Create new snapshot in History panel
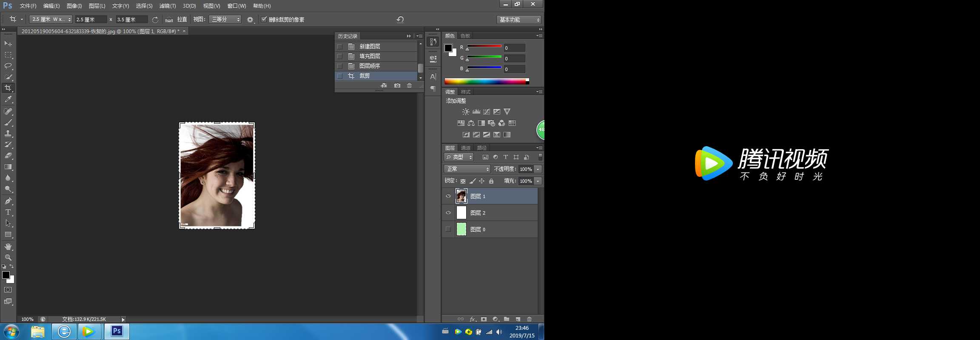Screen dimensions: 980x340 tap(397, 85)
